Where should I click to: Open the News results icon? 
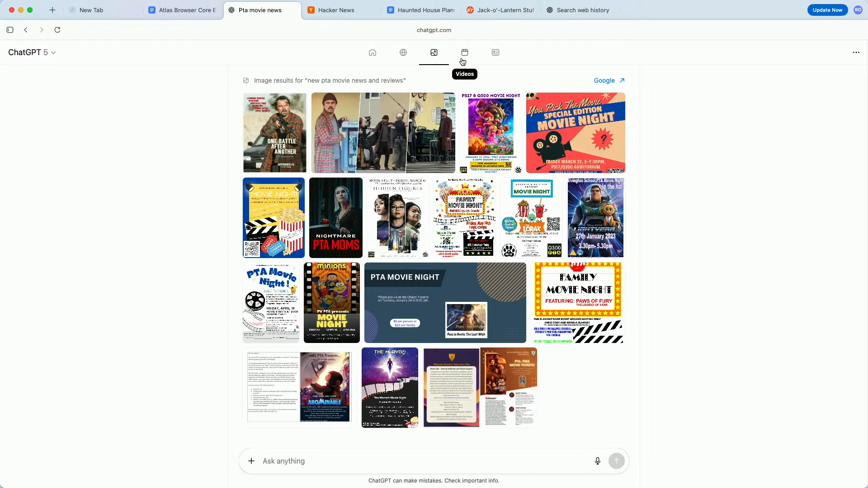pos(495,52)
